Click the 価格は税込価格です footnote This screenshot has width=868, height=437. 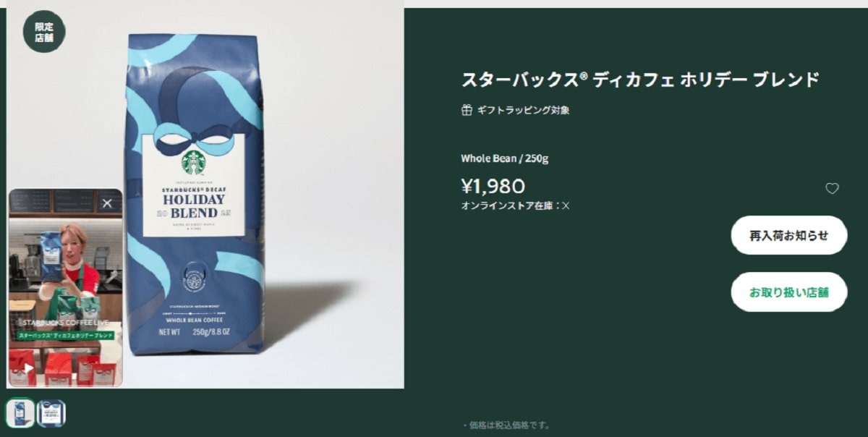point(506,425)
